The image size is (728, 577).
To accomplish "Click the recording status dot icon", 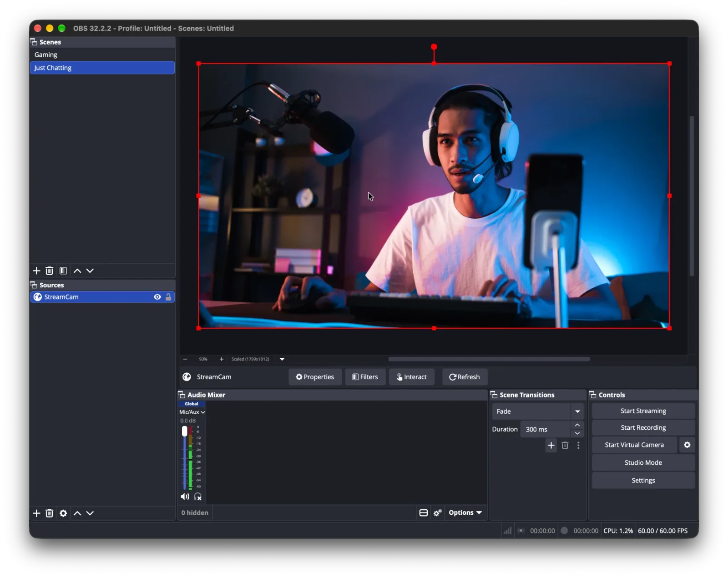I will pos(564,531).
